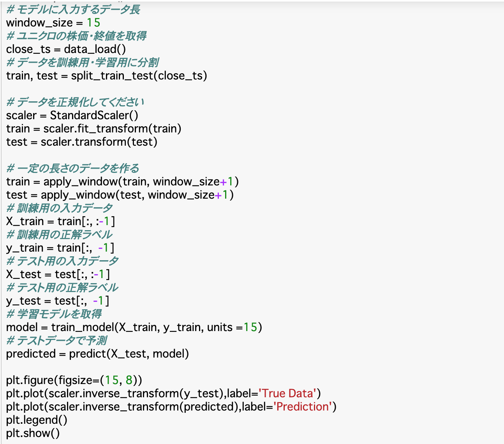Click the line 'test = apply_window(test, window_size+1)'
Viewport: 504px width, 444px height.
120,195
